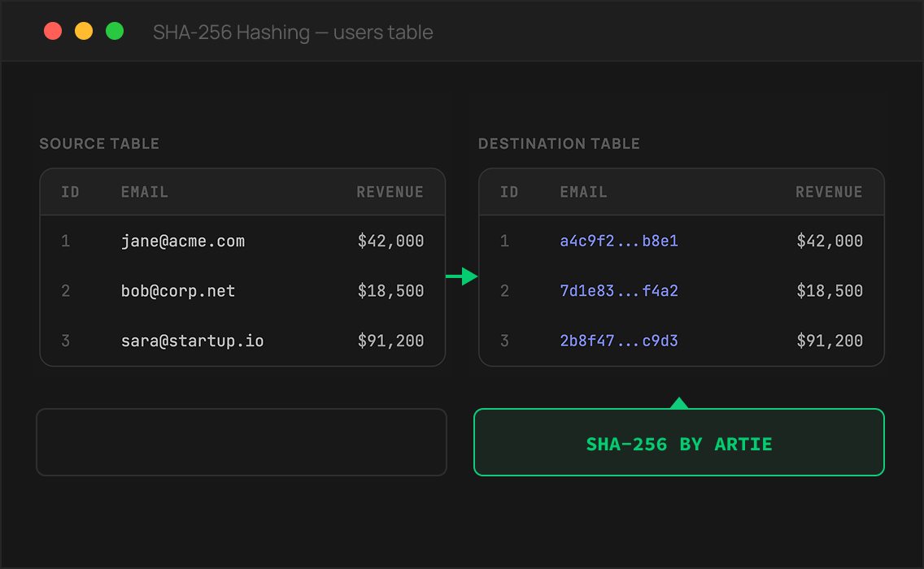Select hashed email 2b8f47...c9d3

619,341
